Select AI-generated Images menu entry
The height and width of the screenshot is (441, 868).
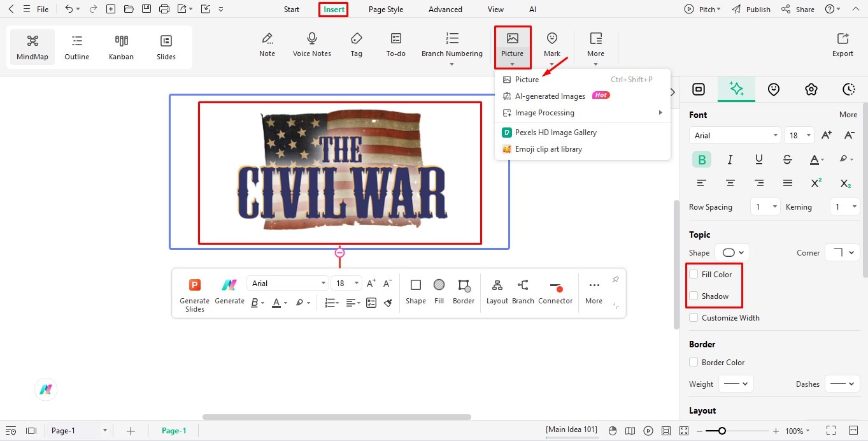click(583, 96)
